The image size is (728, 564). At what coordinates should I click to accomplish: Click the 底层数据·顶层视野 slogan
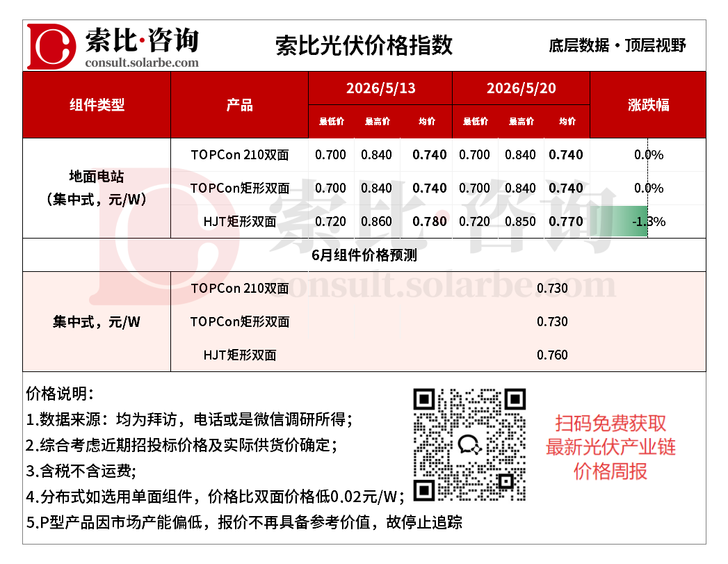[617, 45]
